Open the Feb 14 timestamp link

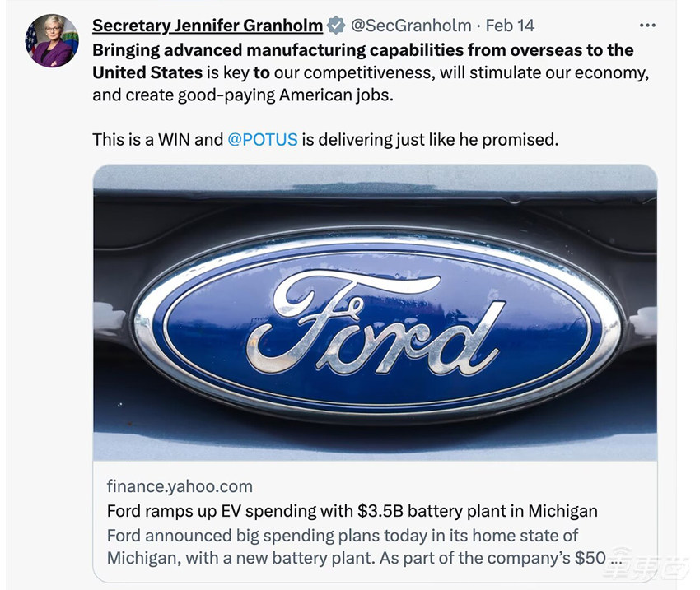tap(510, 26)
